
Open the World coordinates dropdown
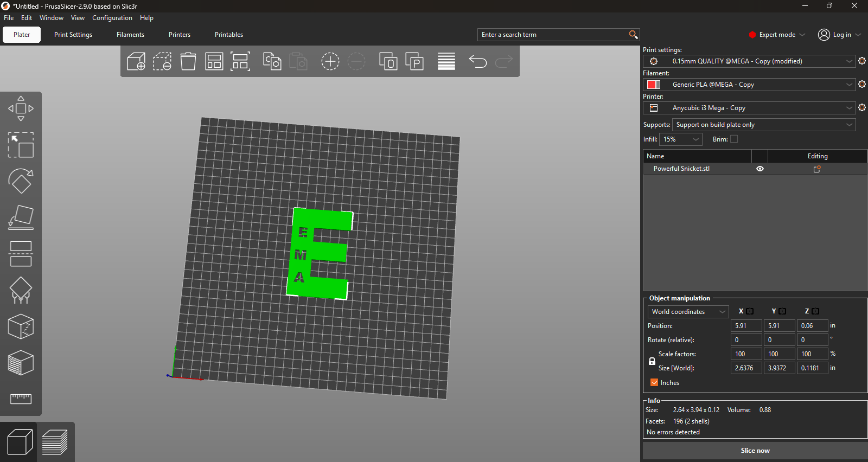(688, 312)
